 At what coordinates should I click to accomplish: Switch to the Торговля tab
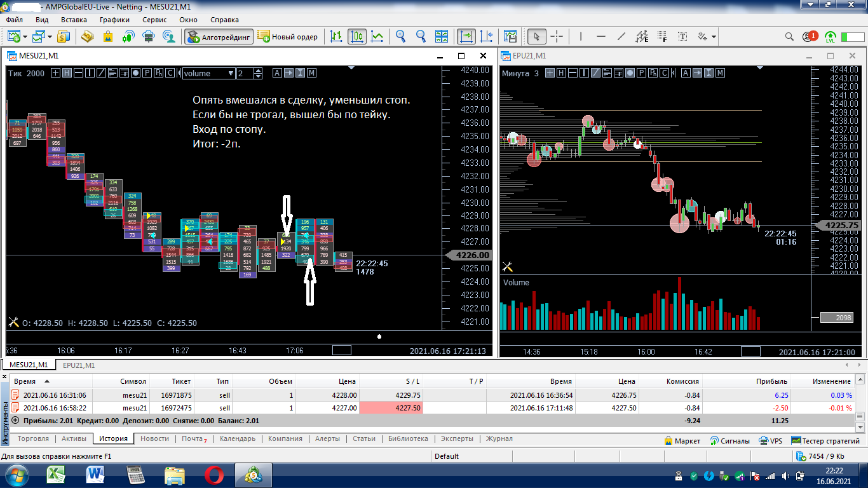coord(33,439)
